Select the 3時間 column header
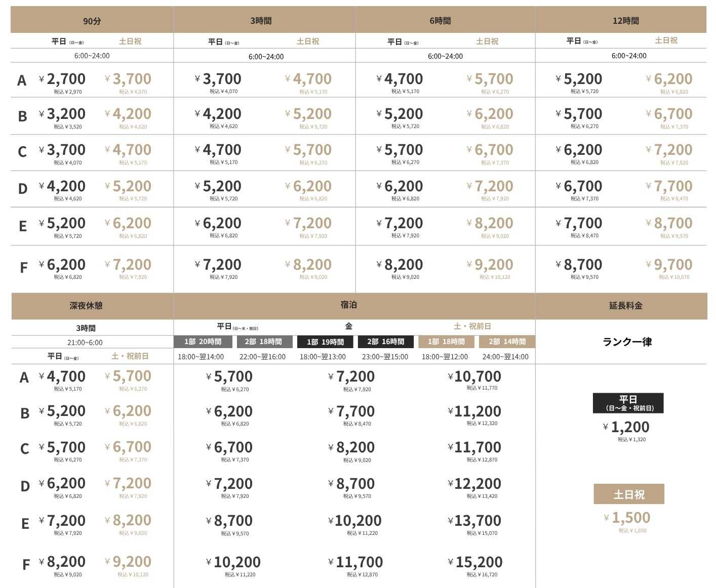This screenshot has width=716, height=588. [x=261, y=21]
